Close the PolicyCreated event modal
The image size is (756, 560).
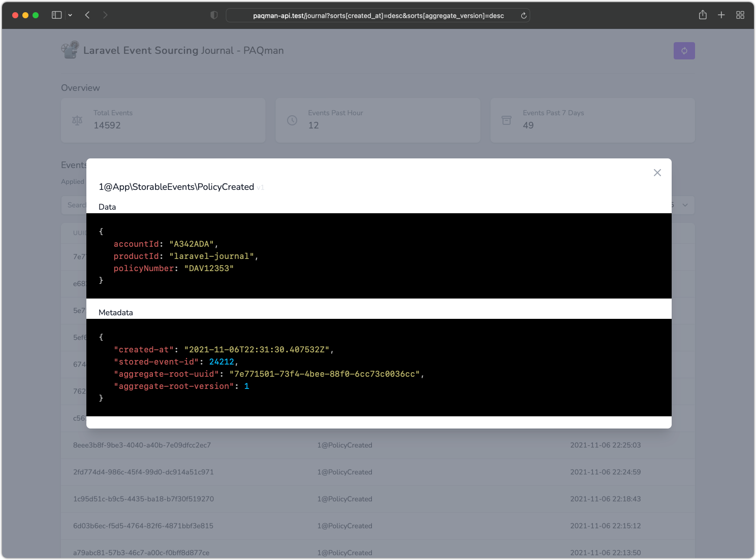pyautogui.click(x=657, y=173)
